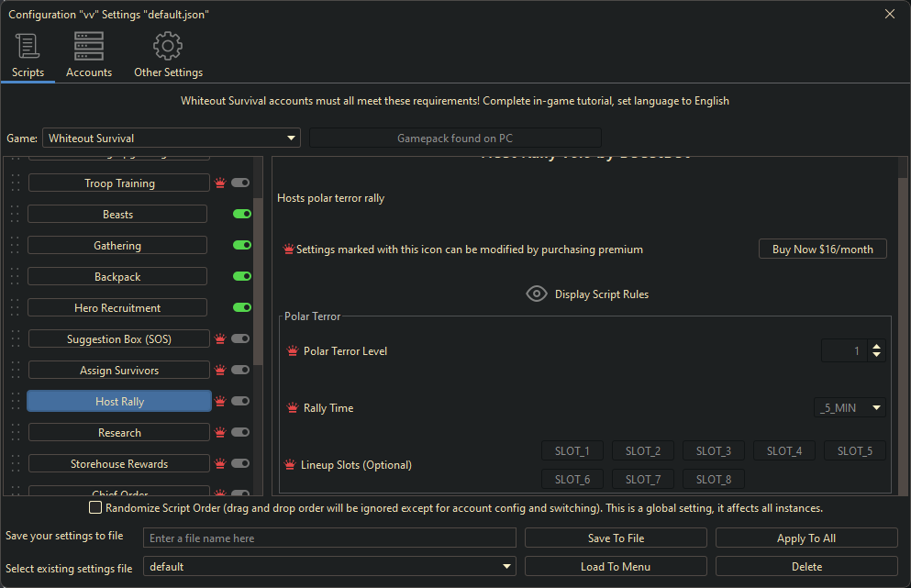Select lineup SLOT_1
This screenshot has width=911, height=588.
572,451
